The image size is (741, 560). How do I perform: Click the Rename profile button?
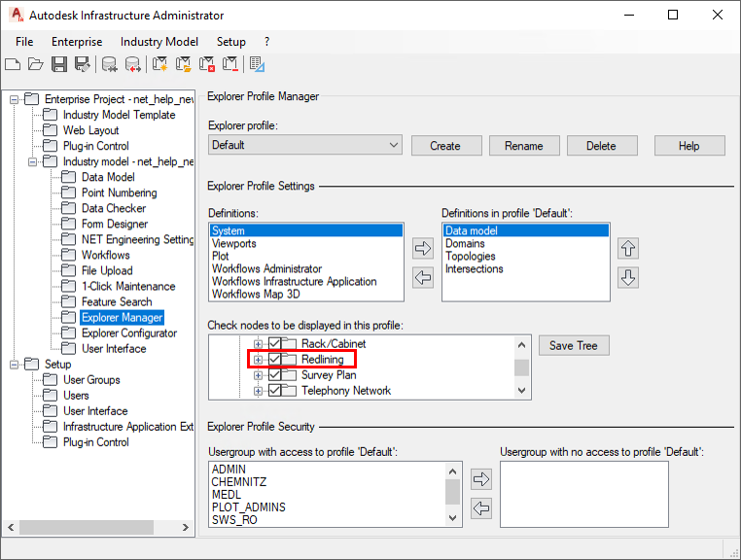click(x=524, y=146)
